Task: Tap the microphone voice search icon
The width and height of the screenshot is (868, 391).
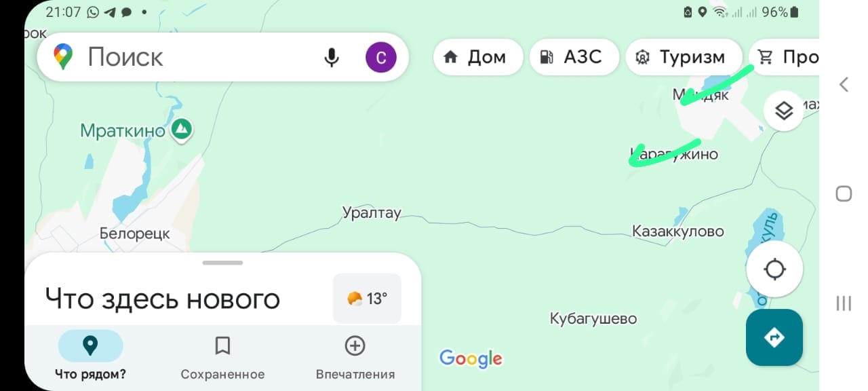Action: 331,58
